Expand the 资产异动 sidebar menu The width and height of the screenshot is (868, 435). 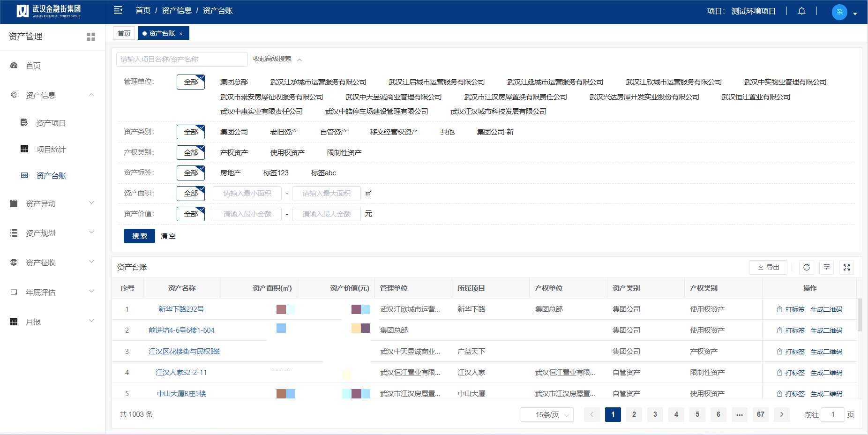pos(52,203)
